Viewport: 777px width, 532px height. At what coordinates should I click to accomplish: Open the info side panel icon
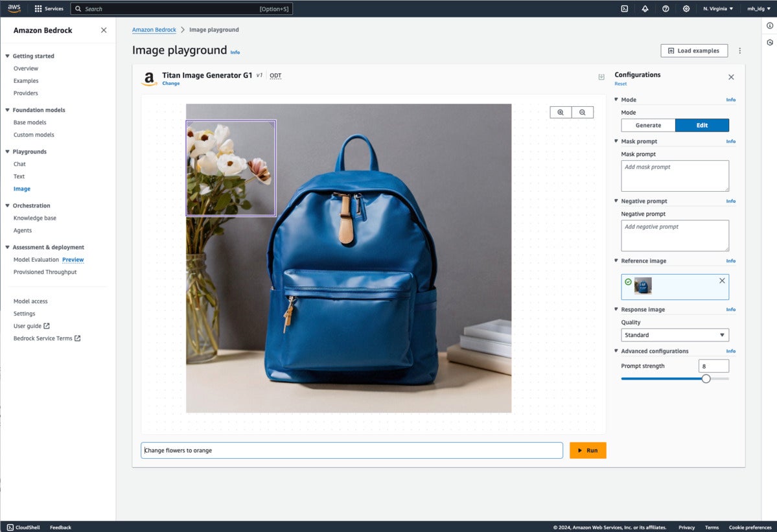pos(770,26)
